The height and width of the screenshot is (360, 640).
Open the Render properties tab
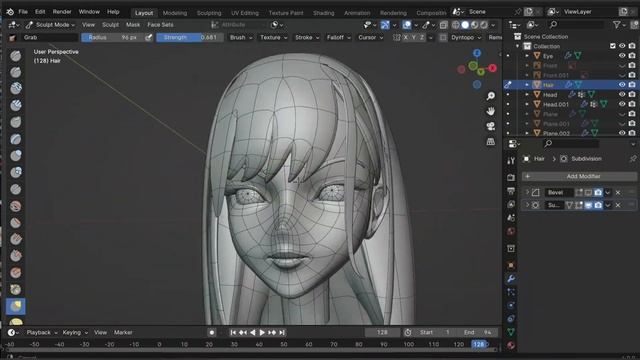pos(511,178)
